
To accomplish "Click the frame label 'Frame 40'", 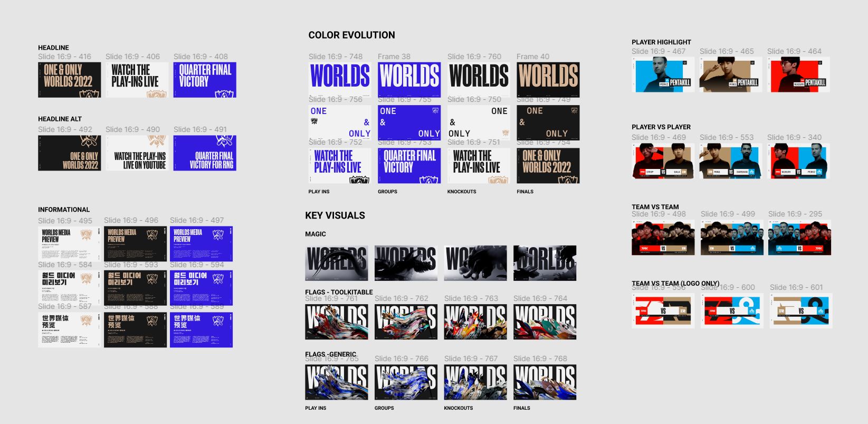I will tap(533, 56).
